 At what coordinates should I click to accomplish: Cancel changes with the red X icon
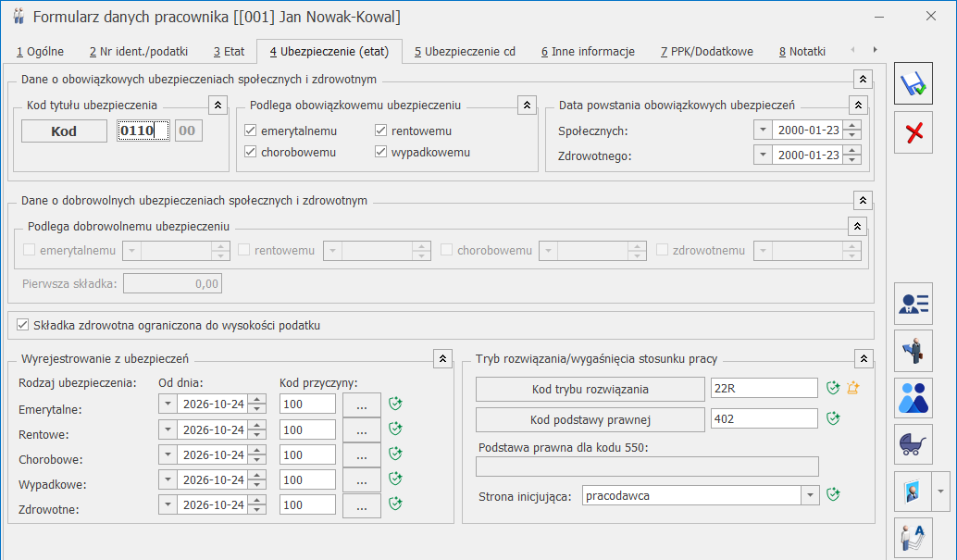913,132
